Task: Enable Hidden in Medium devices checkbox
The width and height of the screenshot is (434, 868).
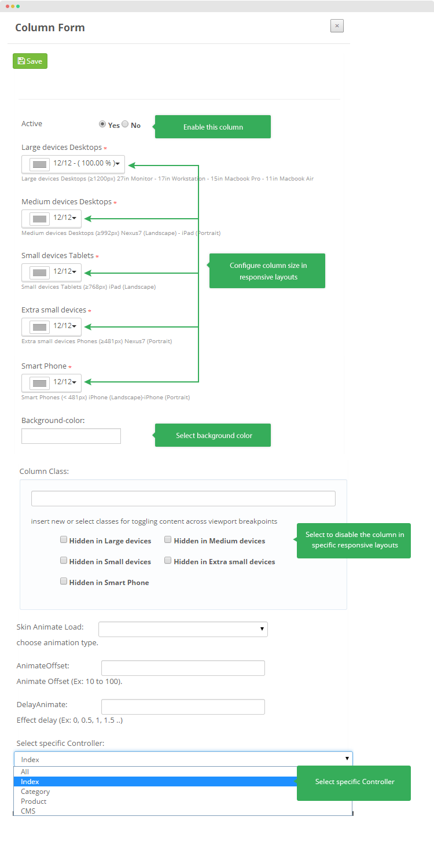Action: tap(168, 540)
